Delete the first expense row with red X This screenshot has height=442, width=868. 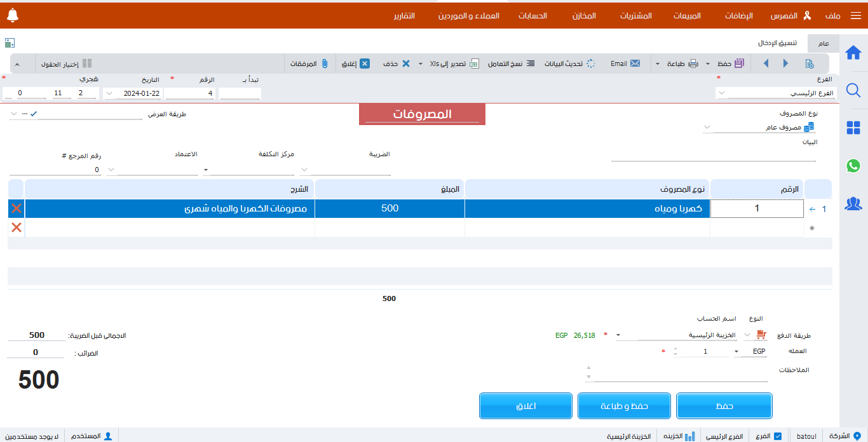click(17, 208)
